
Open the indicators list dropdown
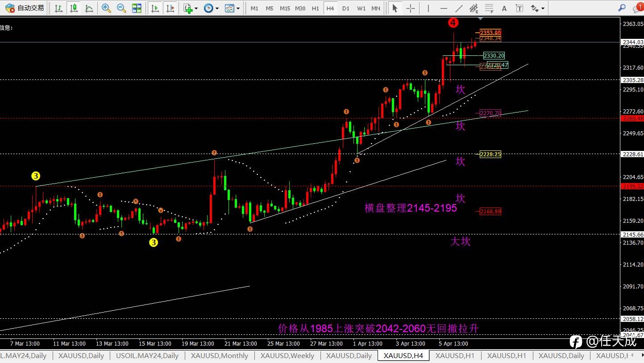(x=191, y=8)
